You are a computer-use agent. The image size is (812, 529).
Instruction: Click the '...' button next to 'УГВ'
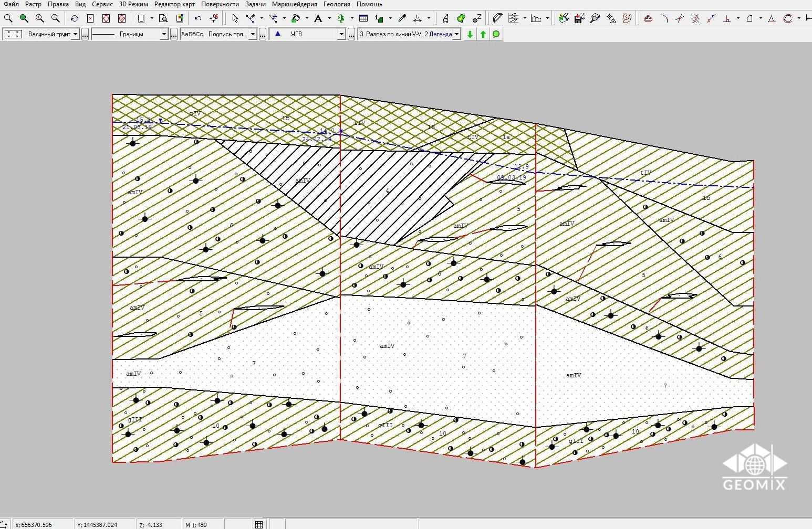[x=351, y=34]
